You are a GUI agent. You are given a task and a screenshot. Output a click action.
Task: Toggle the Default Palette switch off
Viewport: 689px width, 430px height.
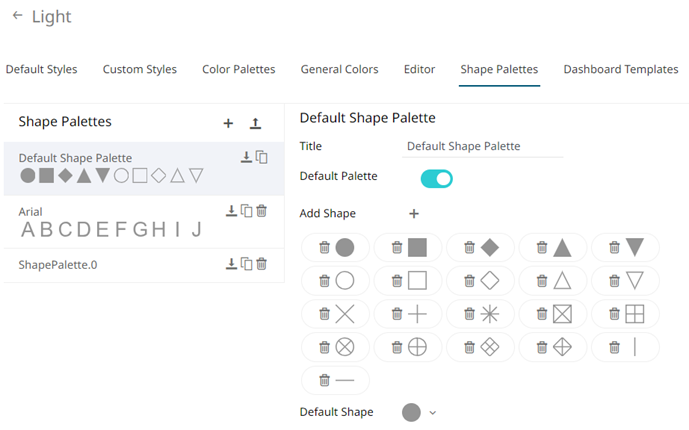(437, 178)
